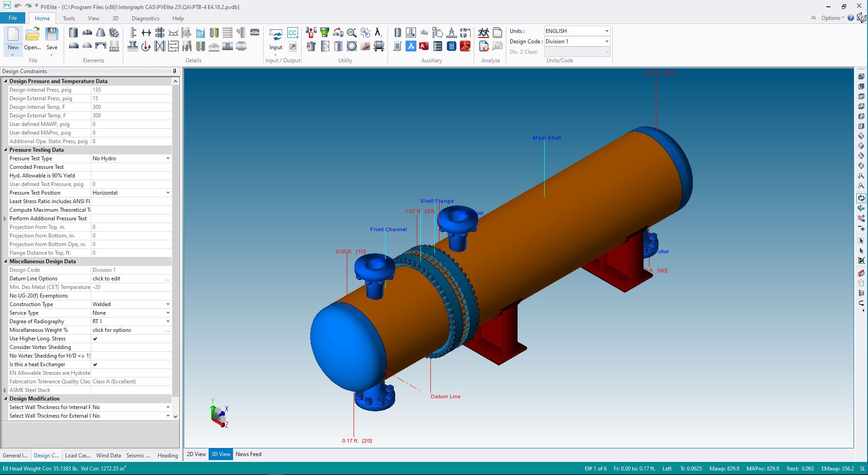
Task: Click the Miscellaneous Weight % ellipsis button
Action: [x=168, y=330]
